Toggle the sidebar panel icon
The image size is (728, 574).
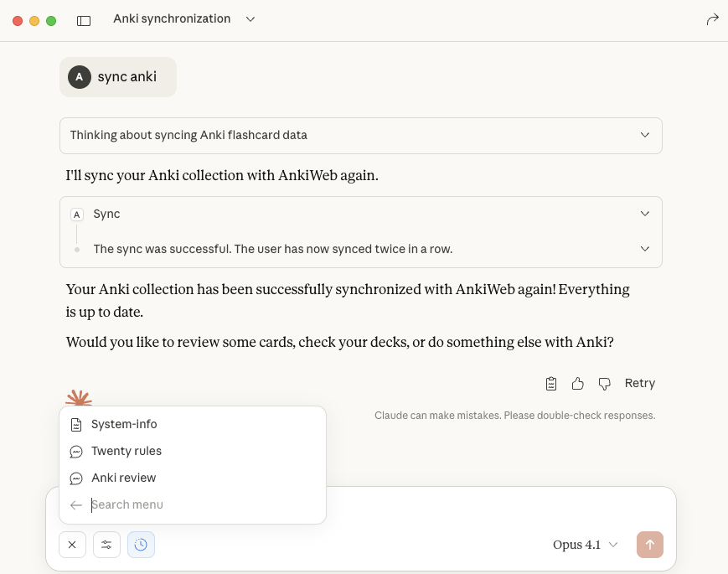84,20
